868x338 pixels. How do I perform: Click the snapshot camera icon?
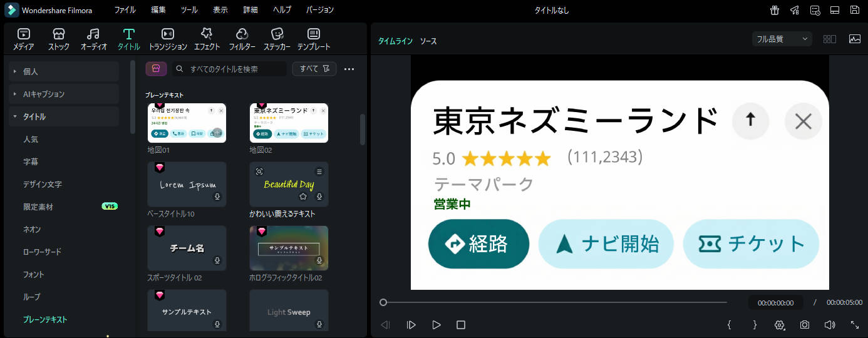tap(805, 325)
